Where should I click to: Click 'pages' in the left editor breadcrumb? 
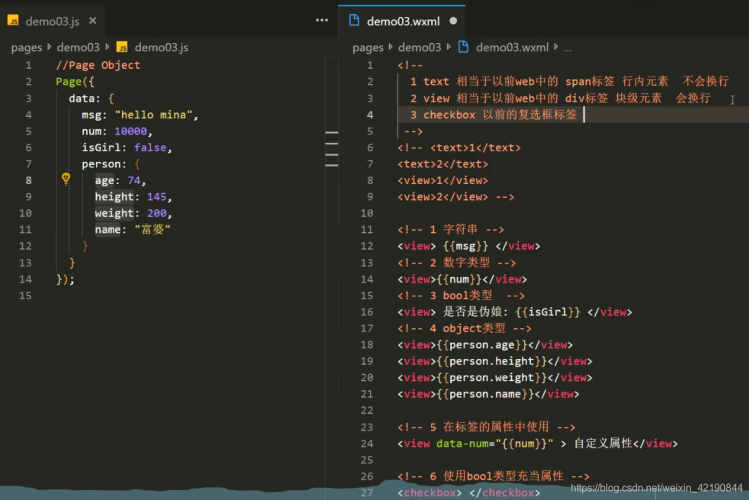27,47
